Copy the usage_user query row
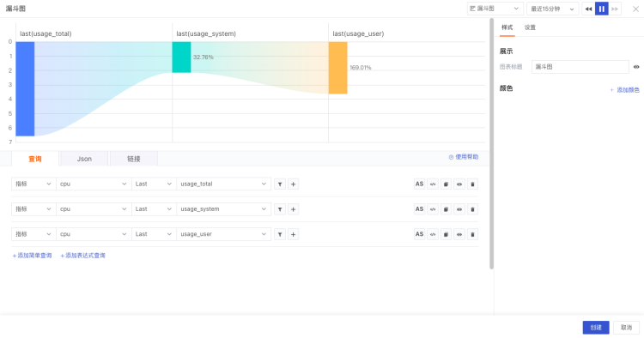The height and width of the screenshot is (338, 644). [446, 234]
